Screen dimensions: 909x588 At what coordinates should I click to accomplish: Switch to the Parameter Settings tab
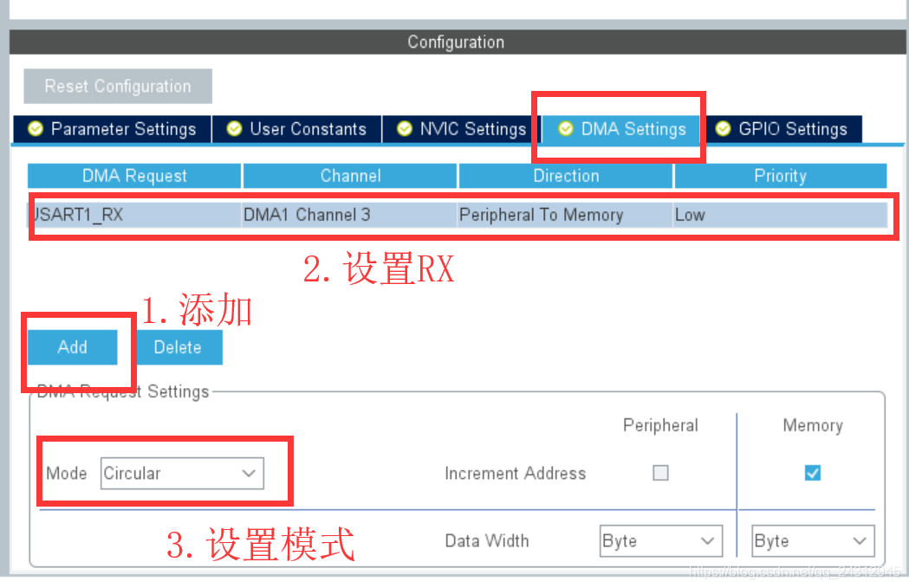tap(121, 128)
